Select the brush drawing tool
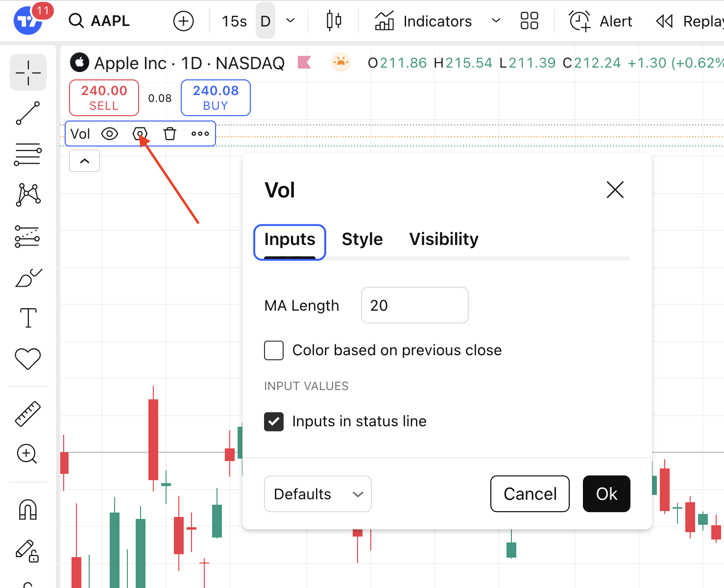 coord(28,278)
